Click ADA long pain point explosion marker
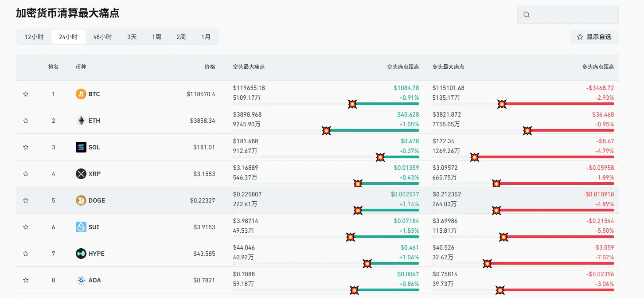Screen dimensions: 644x297 click(x=500, y=290)
